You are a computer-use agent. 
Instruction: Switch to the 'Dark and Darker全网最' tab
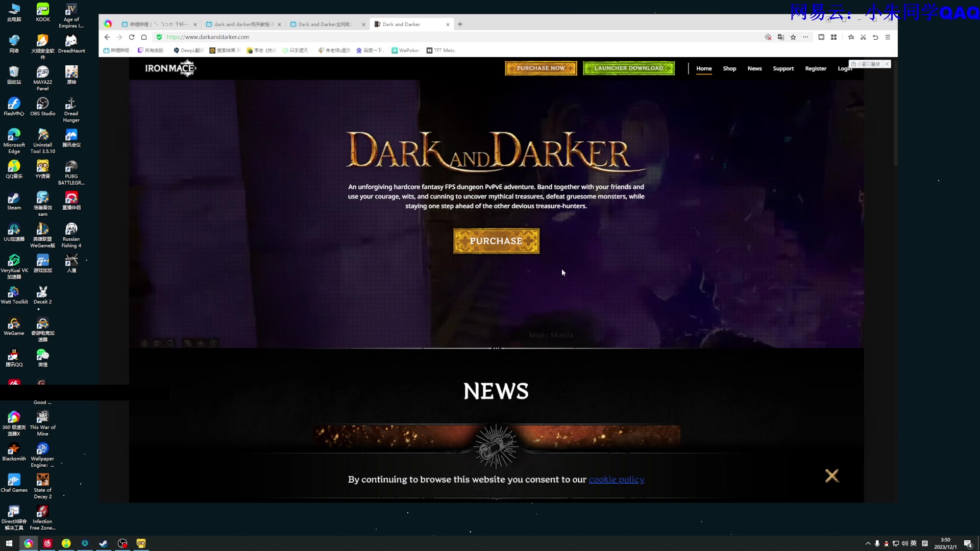327,24
